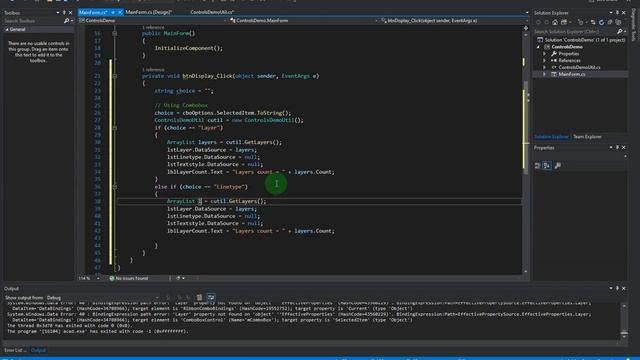Collapse btnDisplay_Click method outlining box
640x360 pixels.
coord(115,76)
